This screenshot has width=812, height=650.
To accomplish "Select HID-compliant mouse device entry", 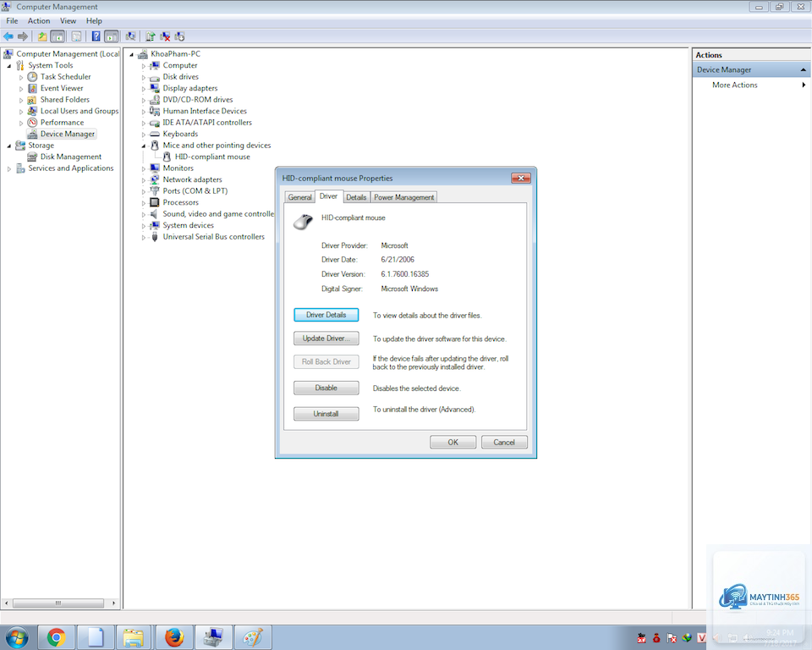I will pos(212,157).
